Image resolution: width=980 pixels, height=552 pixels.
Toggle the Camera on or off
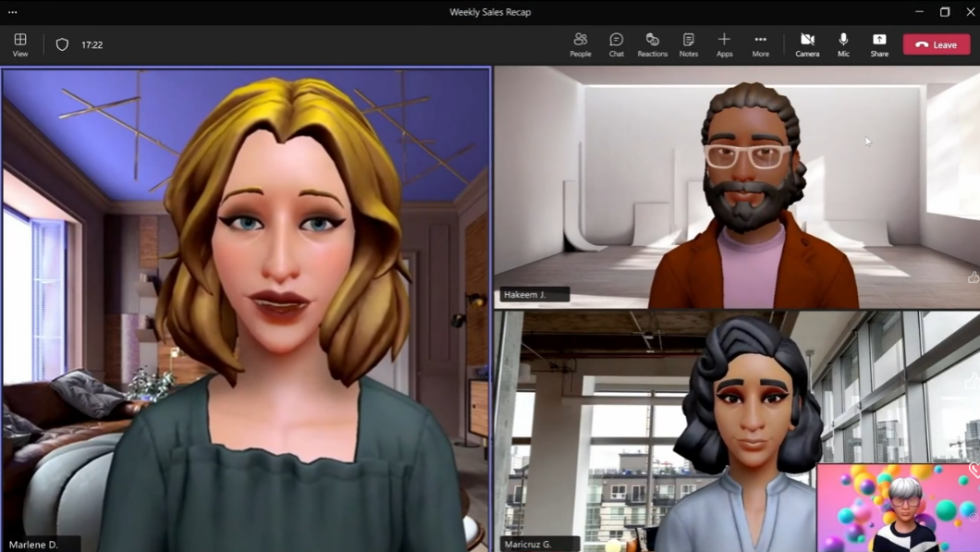pyautogui.click(x=807, y=44)
